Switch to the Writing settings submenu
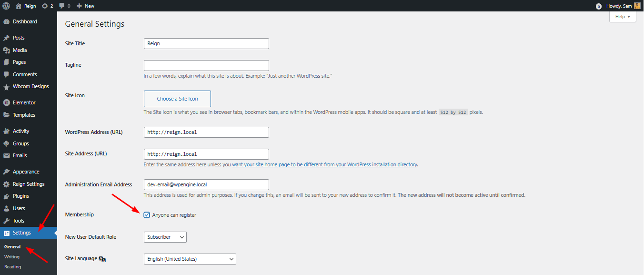Viewport: 644px width, 275px height. pyautogui.click(x=11, y=256)
